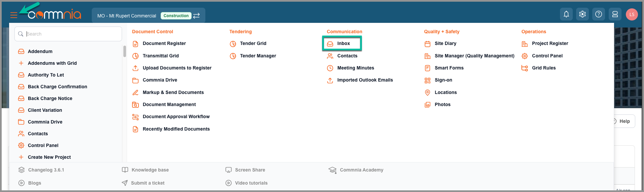Click the Search input field
This screenshot has height=192, width=644.
pyautogui.click(x=68, y=34)
